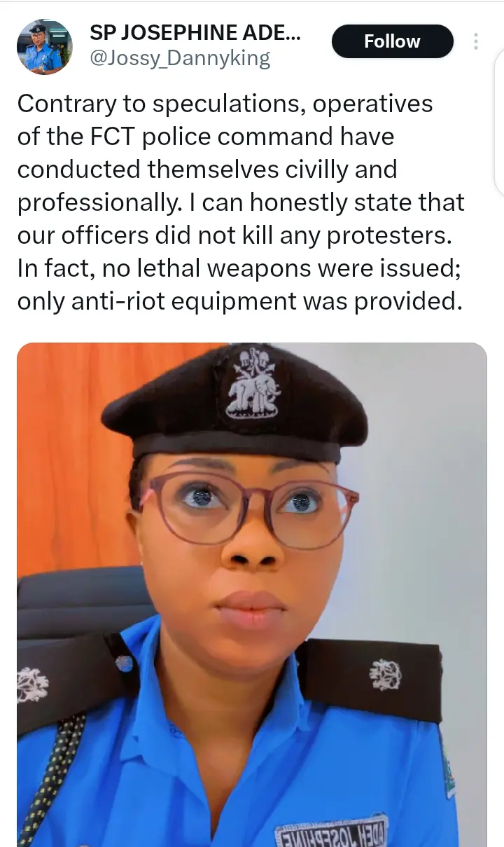Click the @Jossy_Dannyking handle

tap(180, 57)
